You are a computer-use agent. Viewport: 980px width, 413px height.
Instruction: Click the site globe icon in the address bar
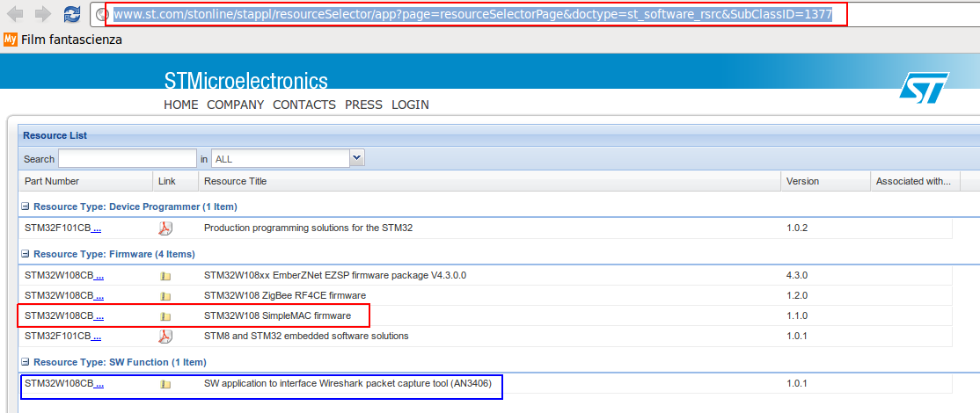coord(102,14)
